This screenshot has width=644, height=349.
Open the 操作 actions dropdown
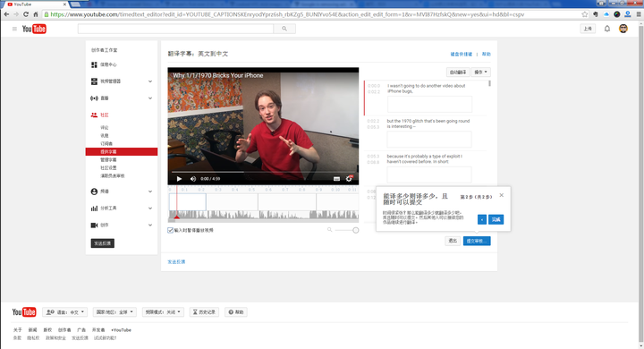click(x=480, y=72)
